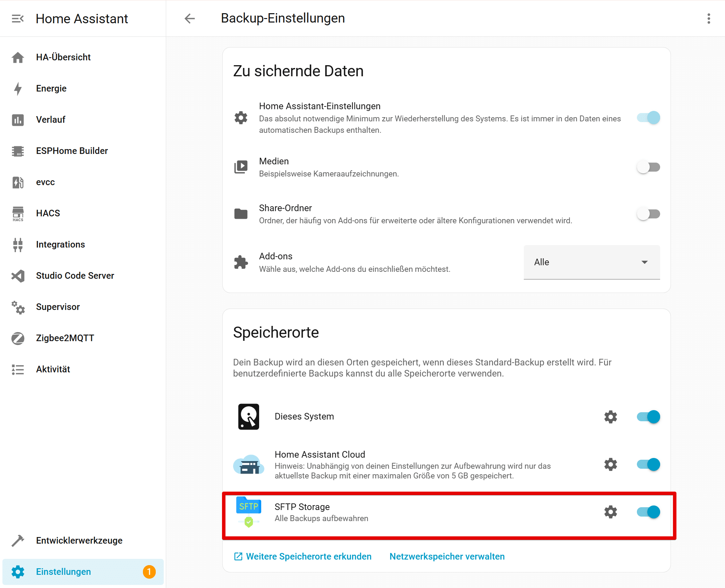Viewport: 725px width, 588px height.
Task: Click the Medien play icon
Action: [241, 167]
